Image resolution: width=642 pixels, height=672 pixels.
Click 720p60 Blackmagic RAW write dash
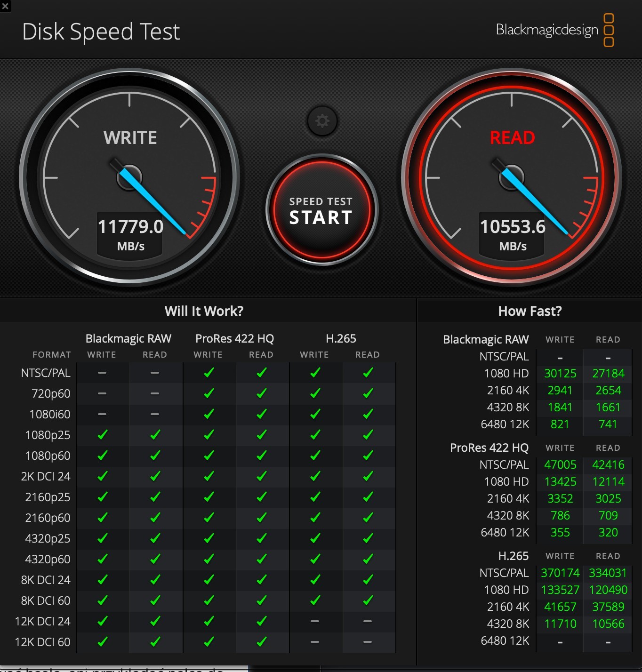coord(102,393)
